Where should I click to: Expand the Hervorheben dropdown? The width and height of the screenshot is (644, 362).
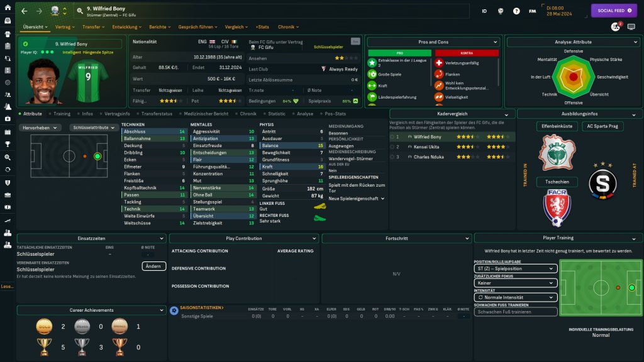pos(39,128)
